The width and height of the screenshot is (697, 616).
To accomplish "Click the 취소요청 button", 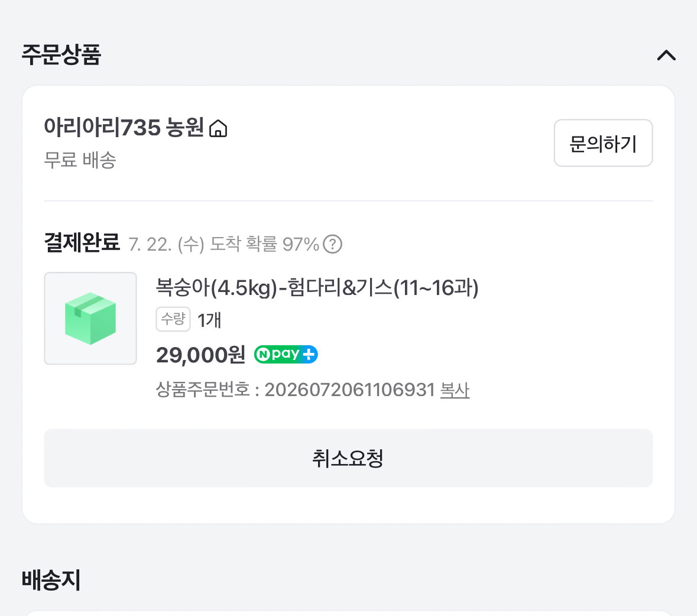I will pos(349,458).
